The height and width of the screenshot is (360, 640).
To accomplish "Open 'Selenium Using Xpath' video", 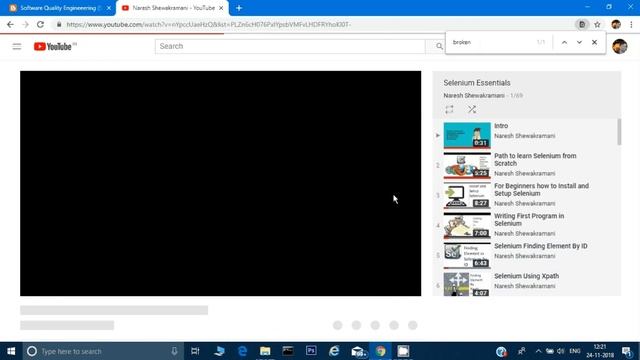I will click(527, 276).
